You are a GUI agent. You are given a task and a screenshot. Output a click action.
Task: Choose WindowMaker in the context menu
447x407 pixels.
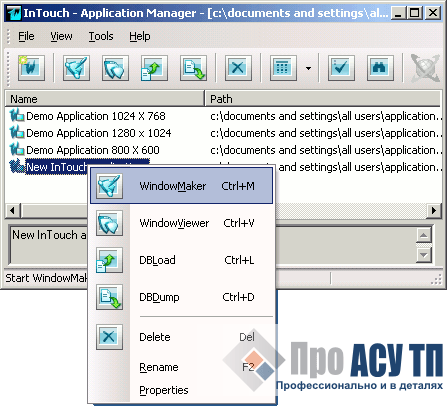pyautogui.click(x=182, y=186)
